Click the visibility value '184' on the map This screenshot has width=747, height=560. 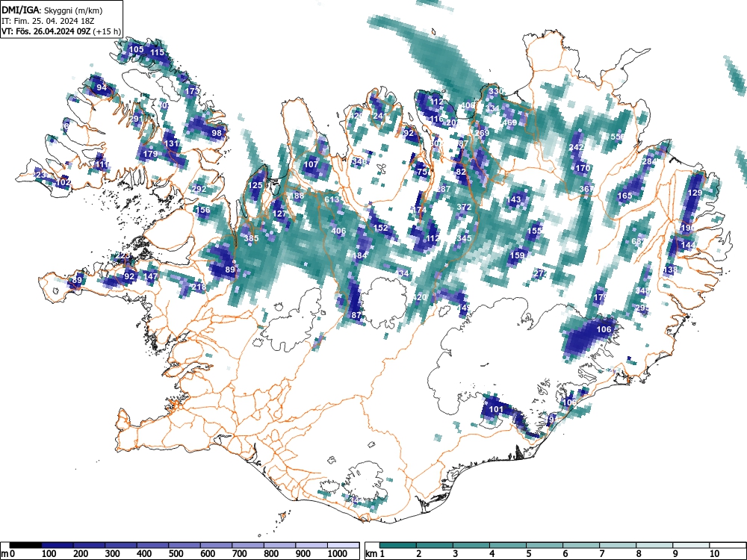[360, 255]
